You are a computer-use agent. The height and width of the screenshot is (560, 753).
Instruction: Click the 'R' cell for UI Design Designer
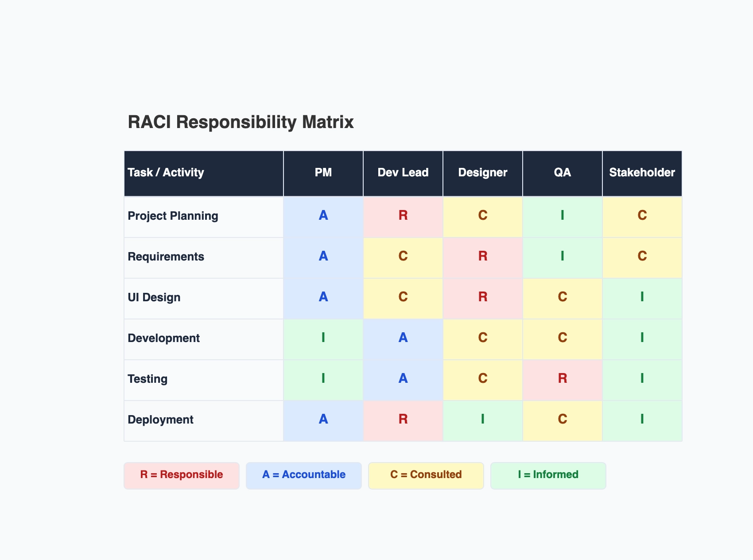point(482,298)
